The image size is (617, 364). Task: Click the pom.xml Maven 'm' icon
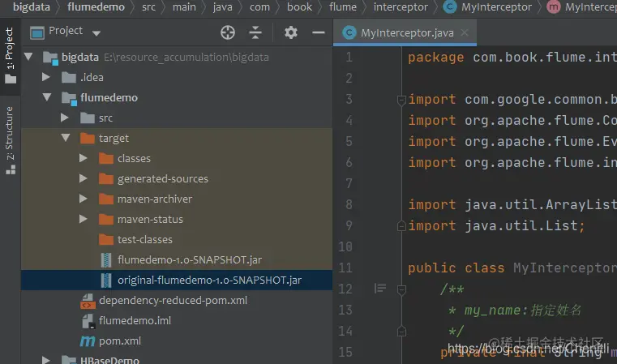click(88, 340)
